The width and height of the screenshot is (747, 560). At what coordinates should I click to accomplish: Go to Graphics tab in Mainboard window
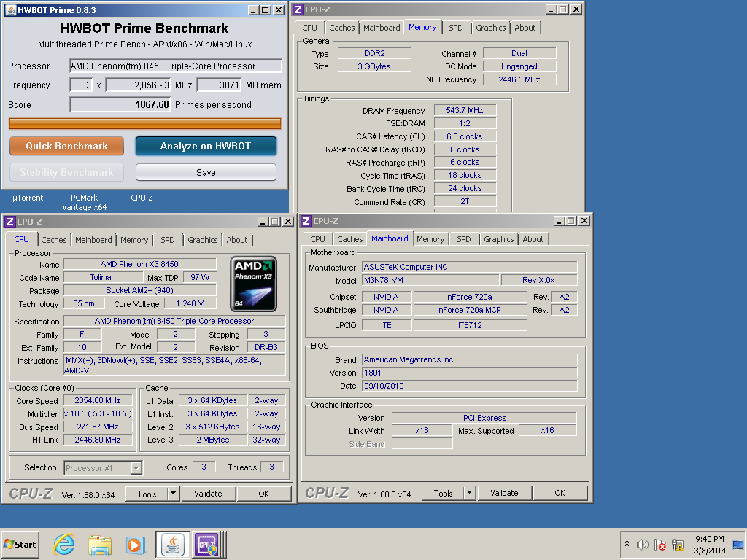pos(499,239)
